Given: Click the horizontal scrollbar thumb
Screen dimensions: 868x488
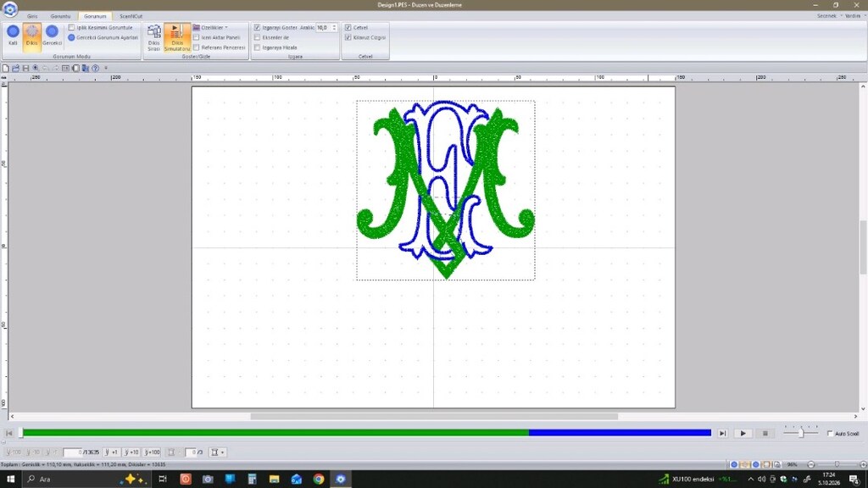Looking at the screenshot, I should pyautogui.click(x=434, y=416).
